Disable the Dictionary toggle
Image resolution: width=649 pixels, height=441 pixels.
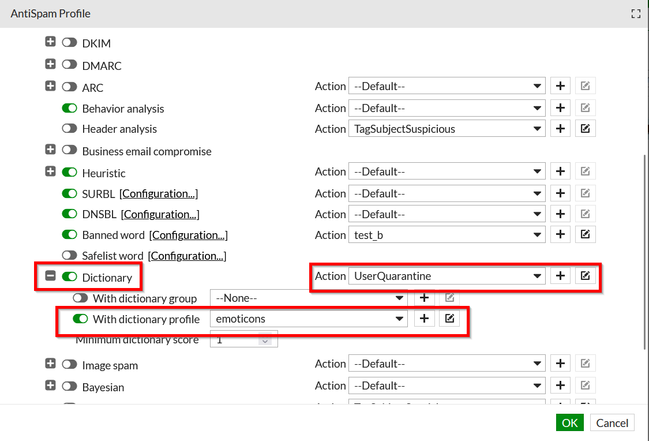[70, 277]
